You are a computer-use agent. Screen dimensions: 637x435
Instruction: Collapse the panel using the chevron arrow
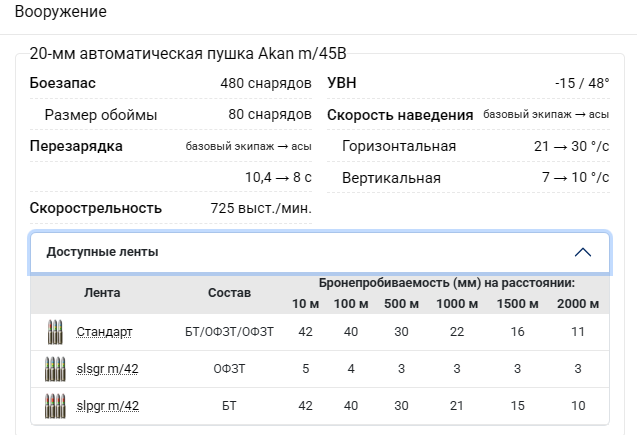point(583,252)
